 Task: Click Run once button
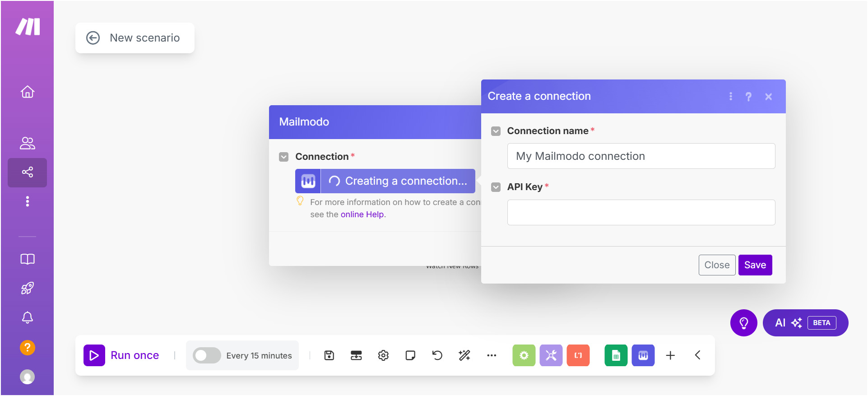click(x=121, y=355)
